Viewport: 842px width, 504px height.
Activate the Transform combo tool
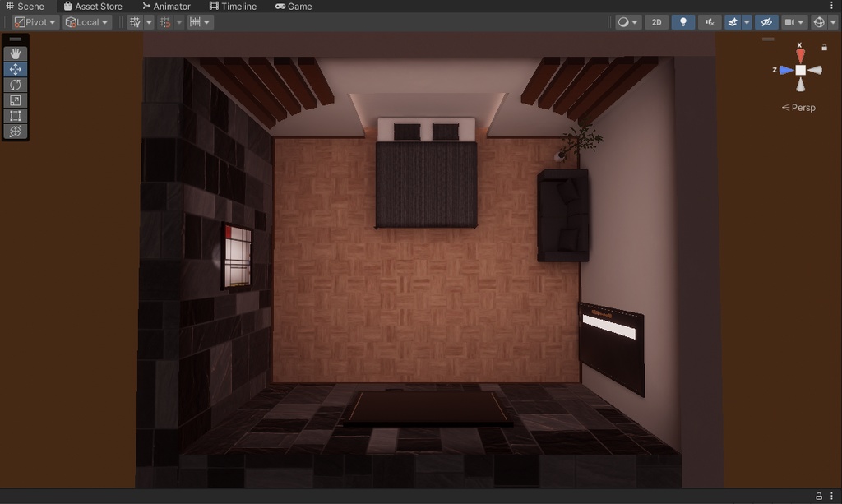coord(15,131)
